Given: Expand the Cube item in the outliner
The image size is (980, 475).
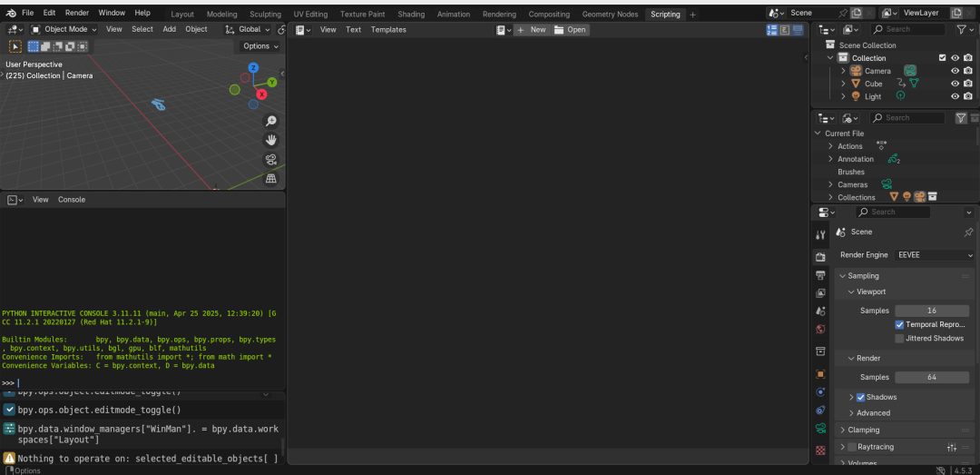Looking at the screenshot, I should tap(843, 84).
